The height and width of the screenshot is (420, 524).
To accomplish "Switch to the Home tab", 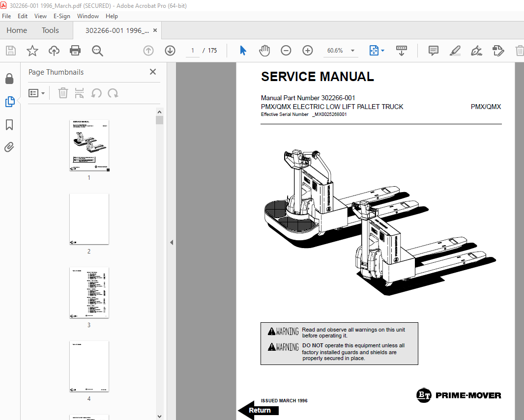I will point(17,30).
